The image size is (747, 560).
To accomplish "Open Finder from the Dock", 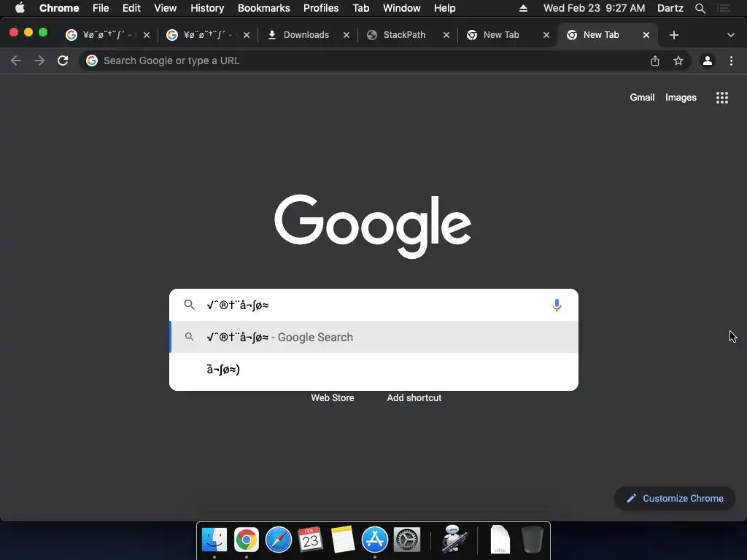I will (214, 540).
